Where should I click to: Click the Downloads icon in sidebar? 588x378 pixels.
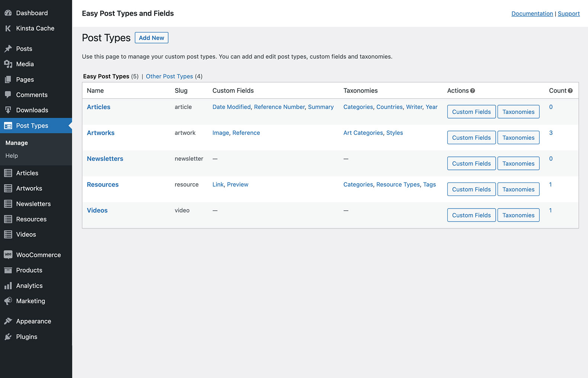[x=8, y=110]
